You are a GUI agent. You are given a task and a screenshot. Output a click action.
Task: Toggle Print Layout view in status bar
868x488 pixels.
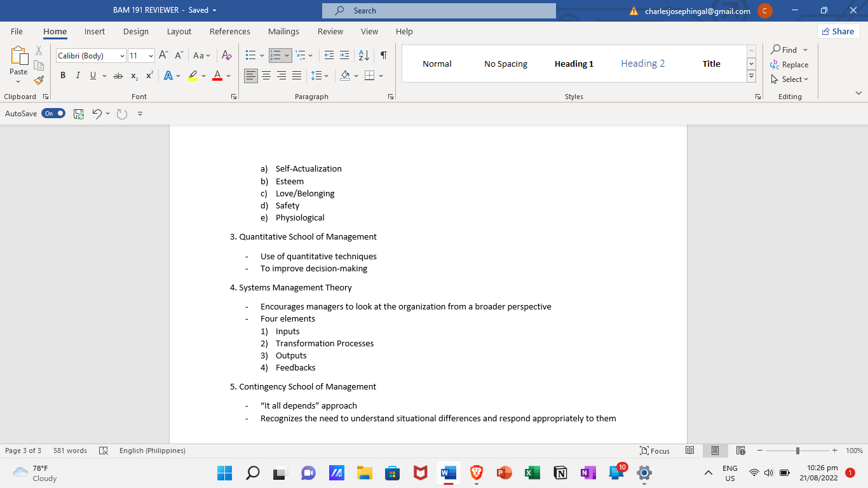tap(715, 451)
